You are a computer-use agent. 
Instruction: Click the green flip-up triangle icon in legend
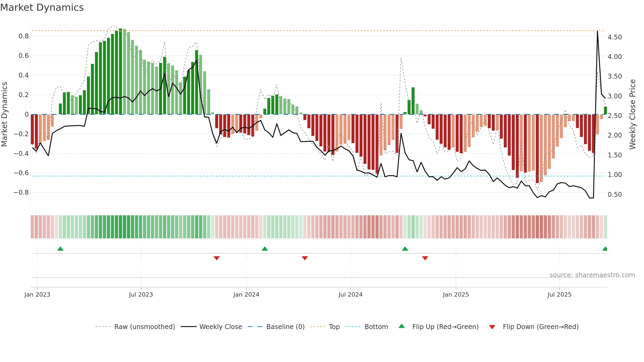click(x=402, y=326)
